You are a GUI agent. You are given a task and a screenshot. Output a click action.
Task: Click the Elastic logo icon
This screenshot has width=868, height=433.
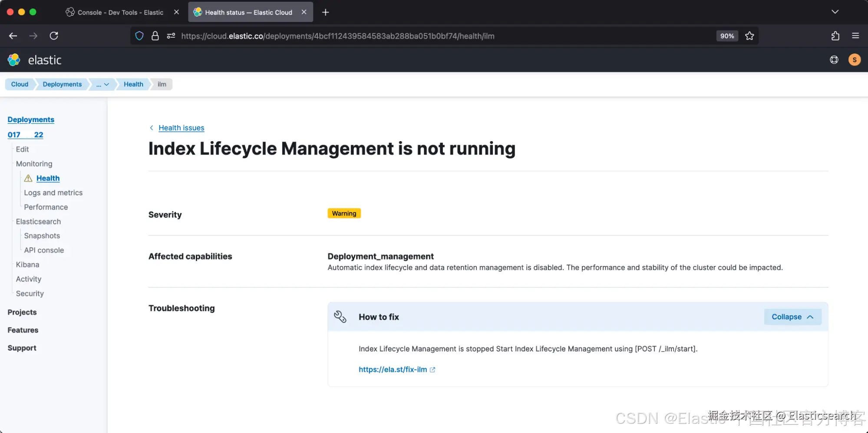14,60
